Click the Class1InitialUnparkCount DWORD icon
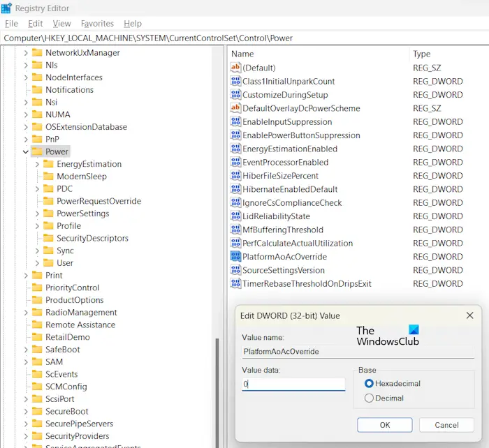 tap(235, 81)
